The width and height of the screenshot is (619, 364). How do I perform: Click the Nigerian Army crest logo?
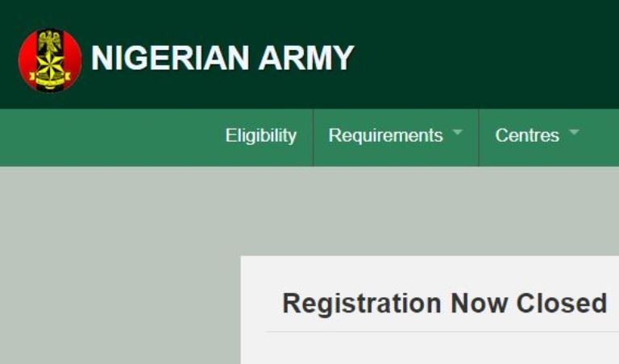pyautogui.click(x=50, y=60)
